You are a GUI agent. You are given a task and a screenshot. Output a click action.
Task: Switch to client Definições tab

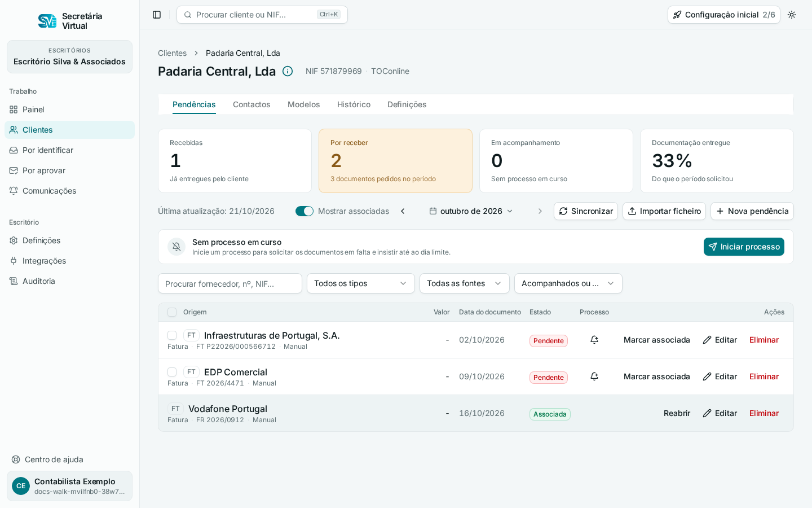tap(407, 104)
